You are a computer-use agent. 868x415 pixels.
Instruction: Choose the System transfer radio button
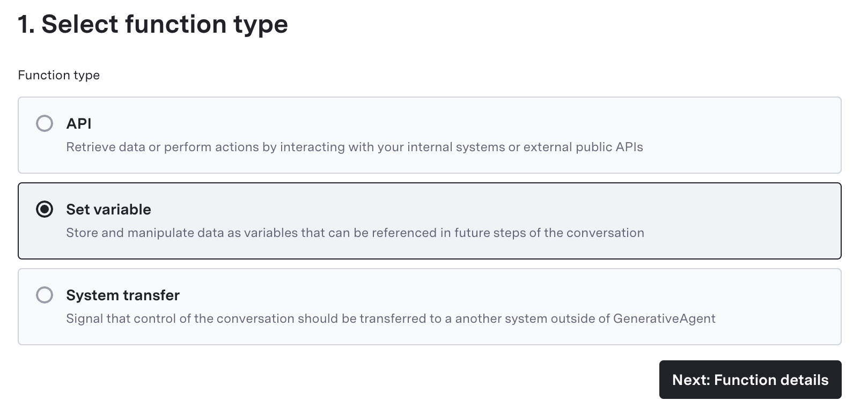(45, 295)
